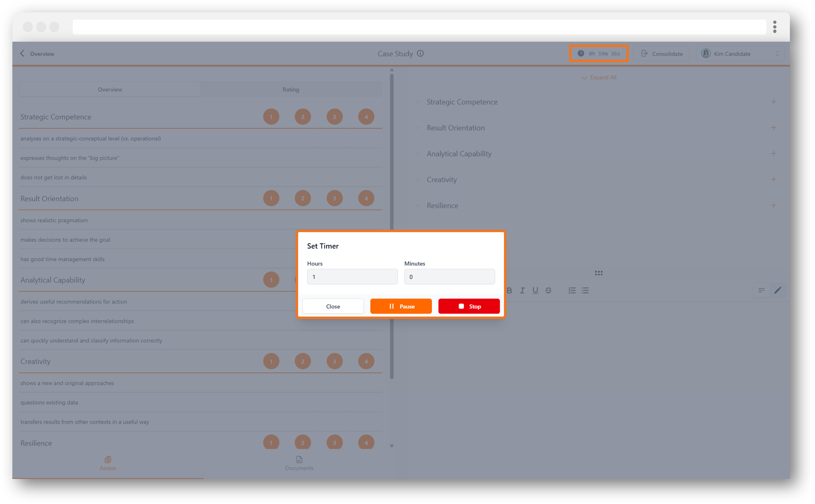
Task: Click the browser address bar
Action: coord(419,27)
